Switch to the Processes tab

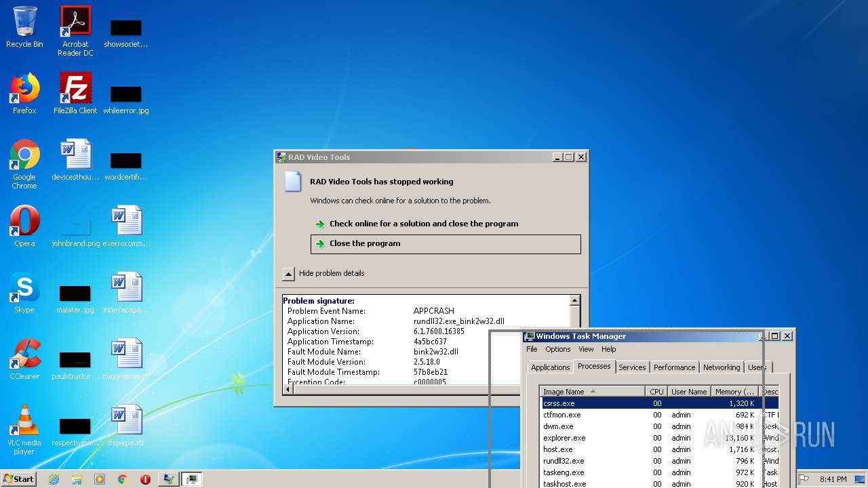click(594, 366)
